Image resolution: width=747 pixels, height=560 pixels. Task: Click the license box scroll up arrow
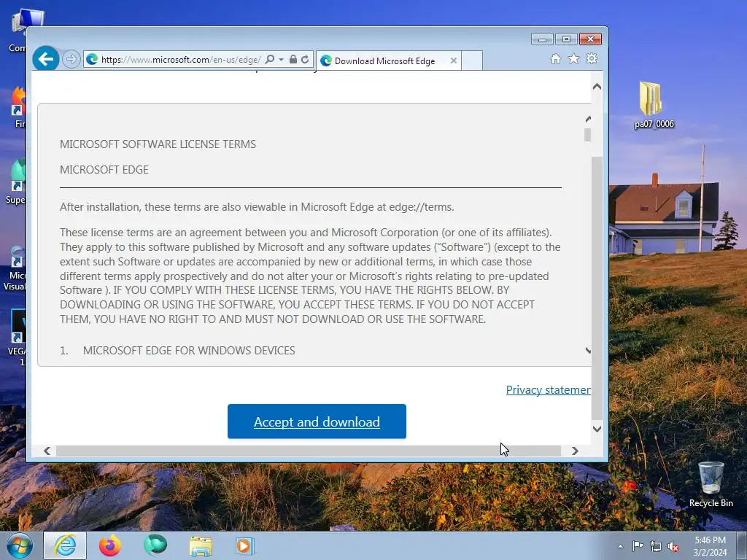588,119
